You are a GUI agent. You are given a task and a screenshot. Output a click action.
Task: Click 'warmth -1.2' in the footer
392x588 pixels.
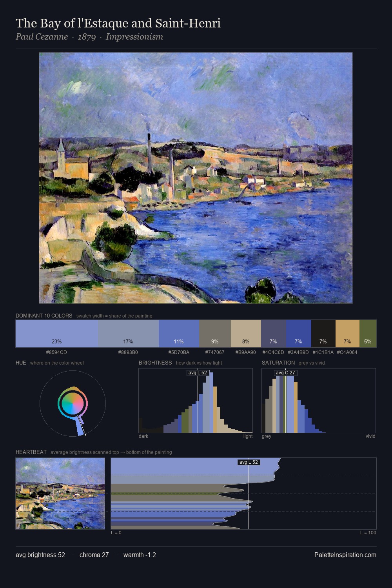[x=140, y=555]
